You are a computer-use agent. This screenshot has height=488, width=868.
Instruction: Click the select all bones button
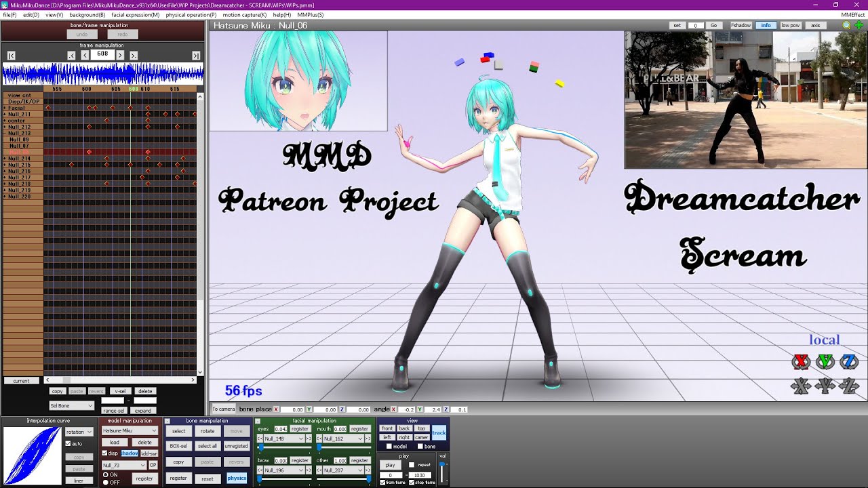[208, 446]
